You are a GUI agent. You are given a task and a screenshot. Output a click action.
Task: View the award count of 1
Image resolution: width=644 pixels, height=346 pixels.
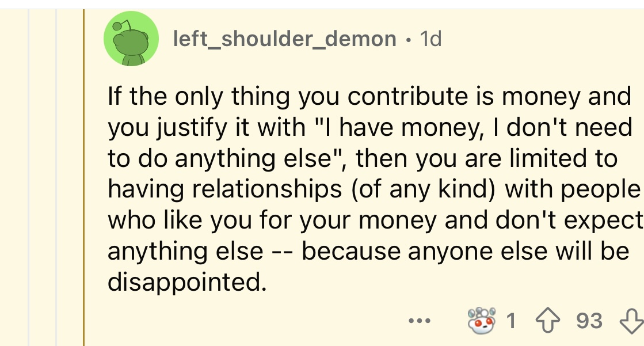tap(511, 321)
